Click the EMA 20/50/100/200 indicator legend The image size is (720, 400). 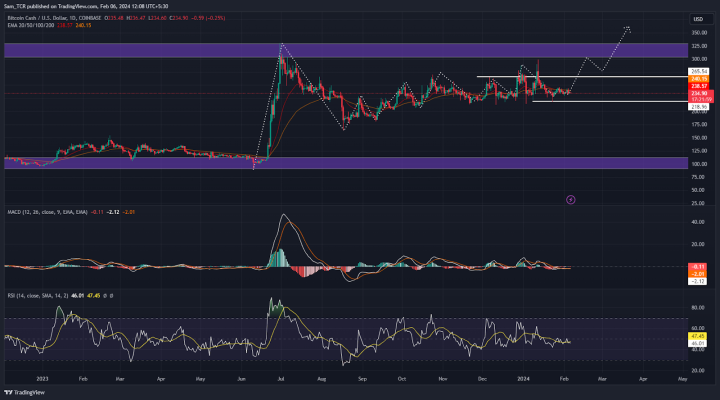[x=28, y=24]
